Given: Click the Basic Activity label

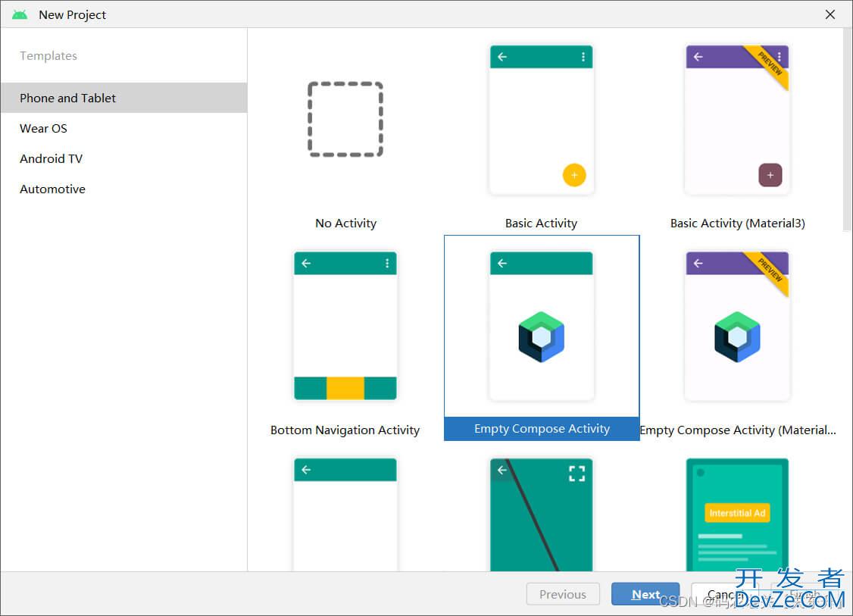Looking at the screenshot, I should [542, 223].
